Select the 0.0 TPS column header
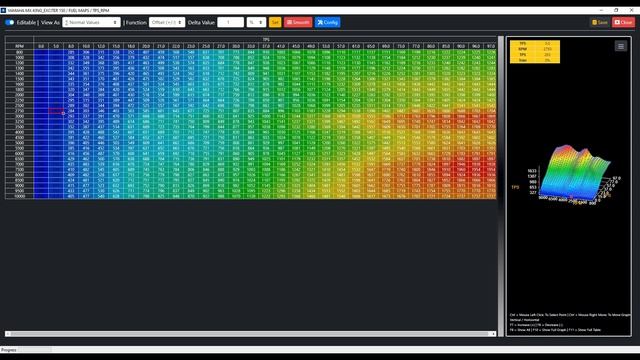This screenshot has width=640, height=360. tap(41, 47)
